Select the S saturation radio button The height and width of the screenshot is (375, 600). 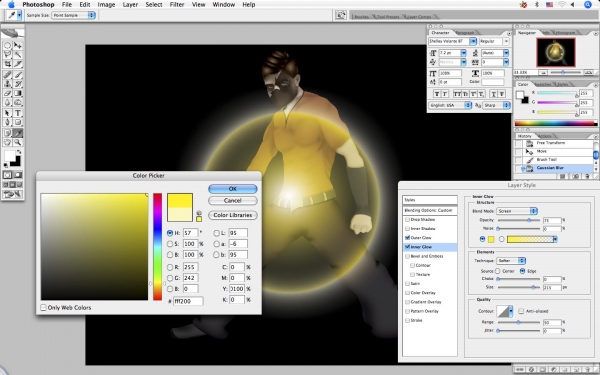click(x=170, y=244)
